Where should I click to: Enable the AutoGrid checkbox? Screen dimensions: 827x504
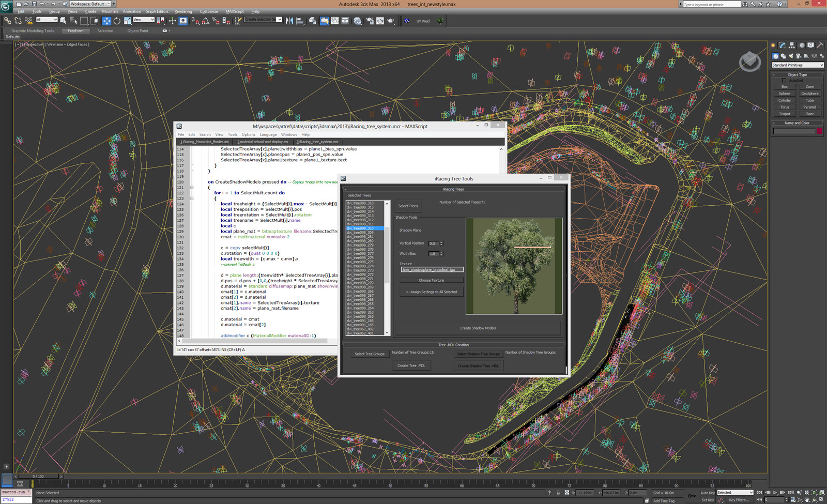(784, 81)
